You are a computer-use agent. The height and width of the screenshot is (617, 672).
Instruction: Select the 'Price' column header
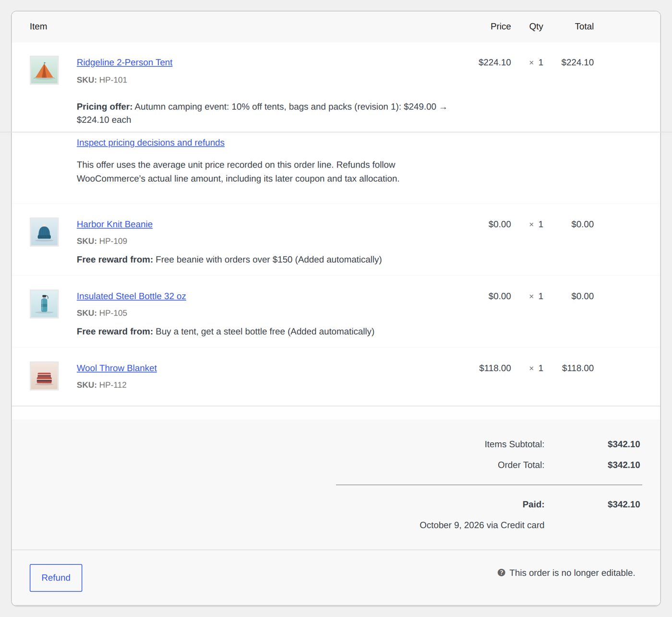coord(501,26)
